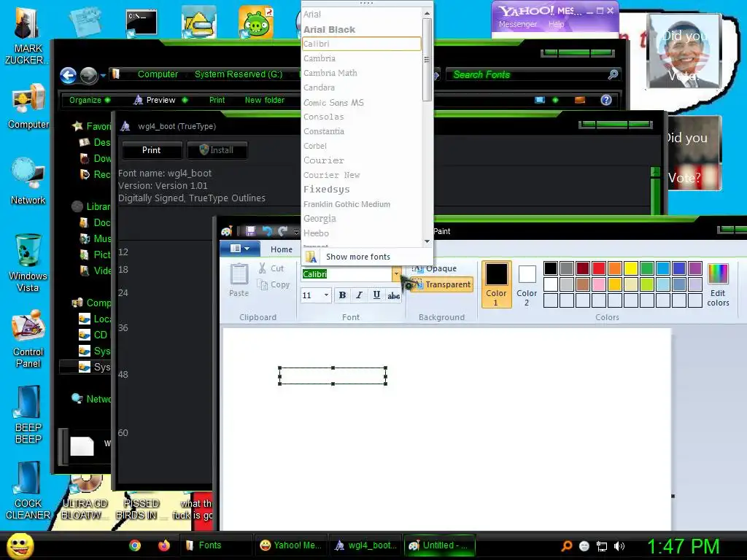Switch to the Home ribbon tab

(x=282, y=249)
